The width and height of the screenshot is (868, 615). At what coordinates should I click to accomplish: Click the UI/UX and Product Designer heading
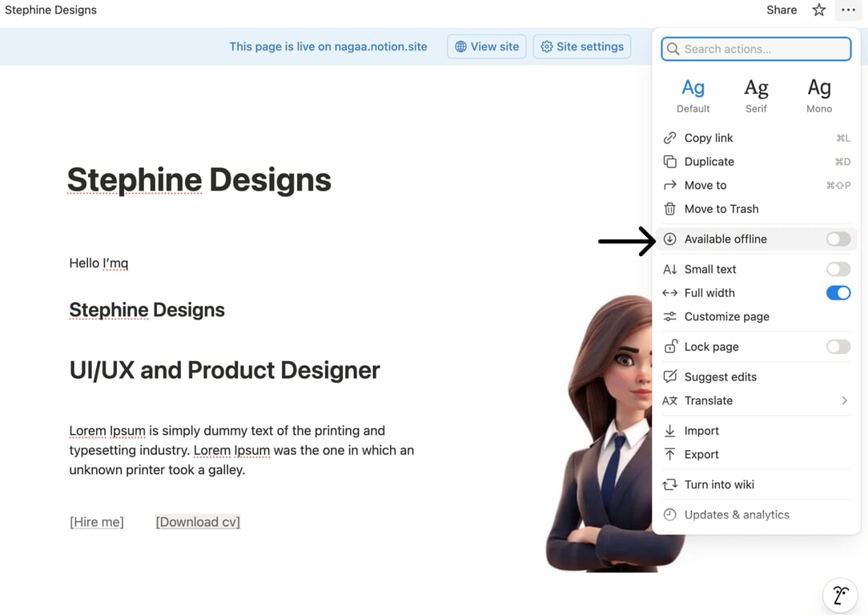(225, 370)
